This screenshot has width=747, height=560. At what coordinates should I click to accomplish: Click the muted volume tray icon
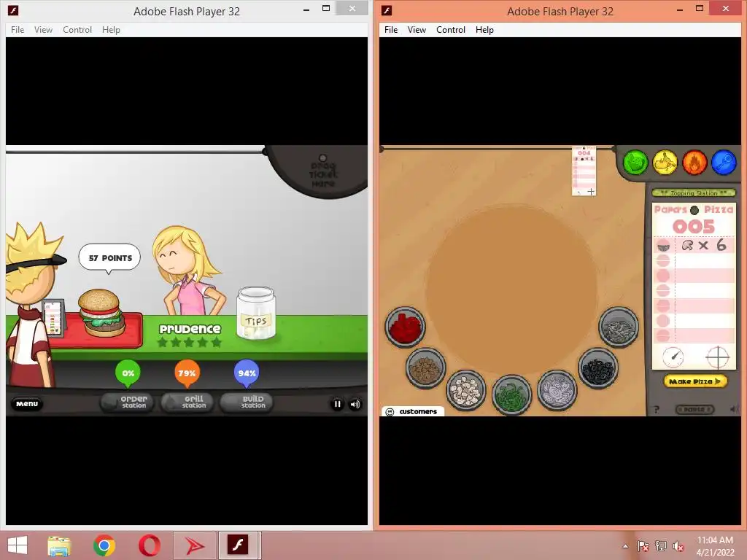[678, 546]
